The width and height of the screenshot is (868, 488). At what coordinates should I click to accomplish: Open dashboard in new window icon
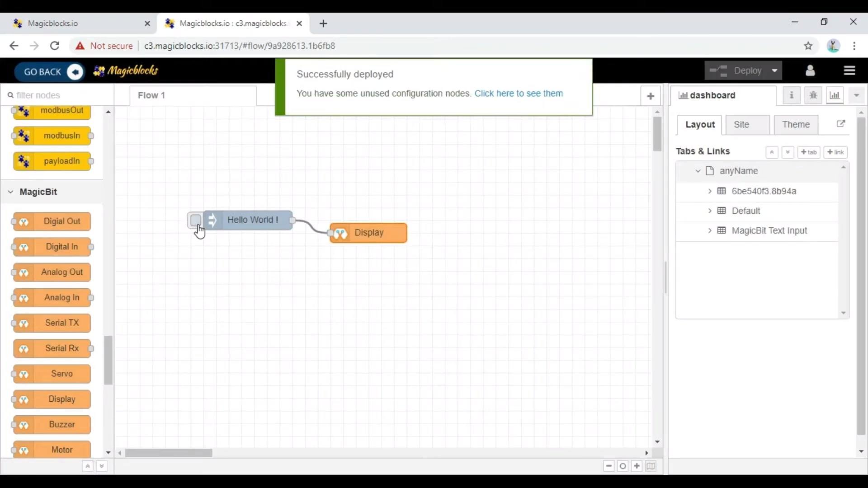tap(840, 124)
